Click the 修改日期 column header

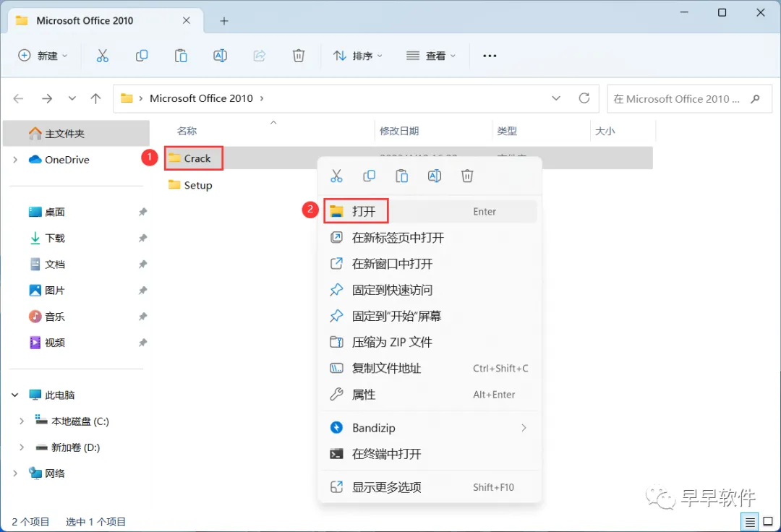[399, 131]
